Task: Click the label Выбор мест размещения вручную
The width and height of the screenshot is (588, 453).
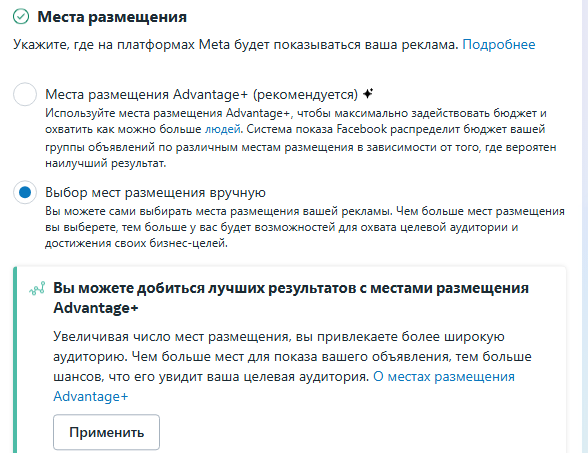Action: (x=155, y=192)
